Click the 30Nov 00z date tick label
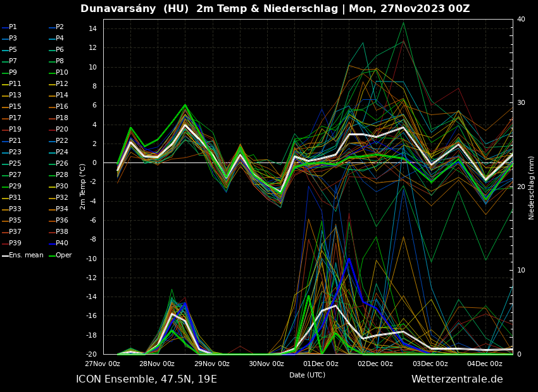538x392 pixels. coord(266,364)
